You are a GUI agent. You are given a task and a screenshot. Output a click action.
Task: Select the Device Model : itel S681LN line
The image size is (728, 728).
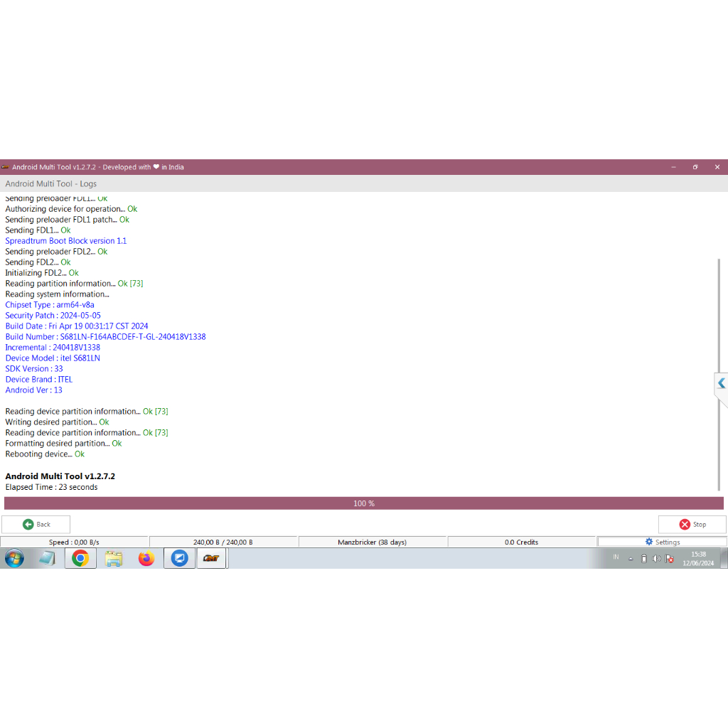[53, 358]
